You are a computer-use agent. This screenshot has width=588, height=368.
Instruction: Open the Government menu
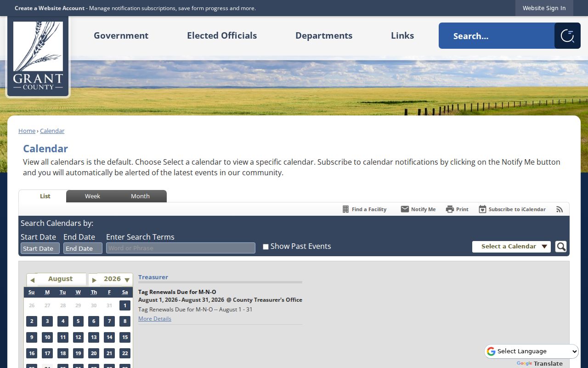pos(121,36)
